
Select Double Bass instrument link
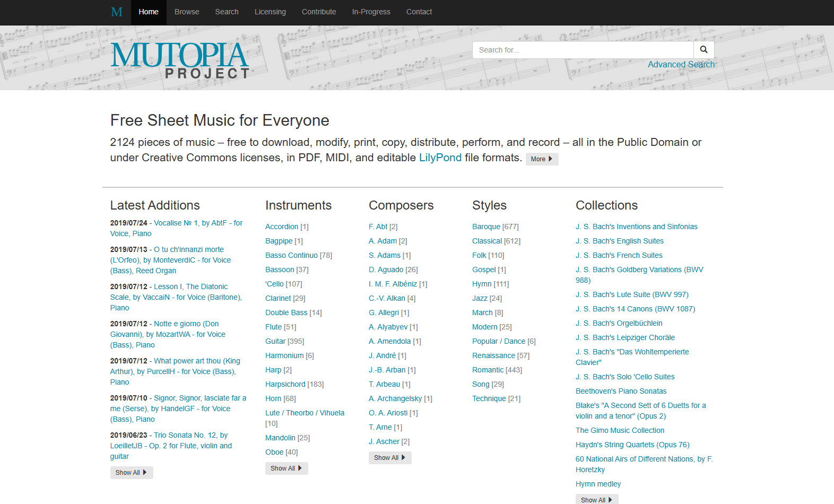286,312
